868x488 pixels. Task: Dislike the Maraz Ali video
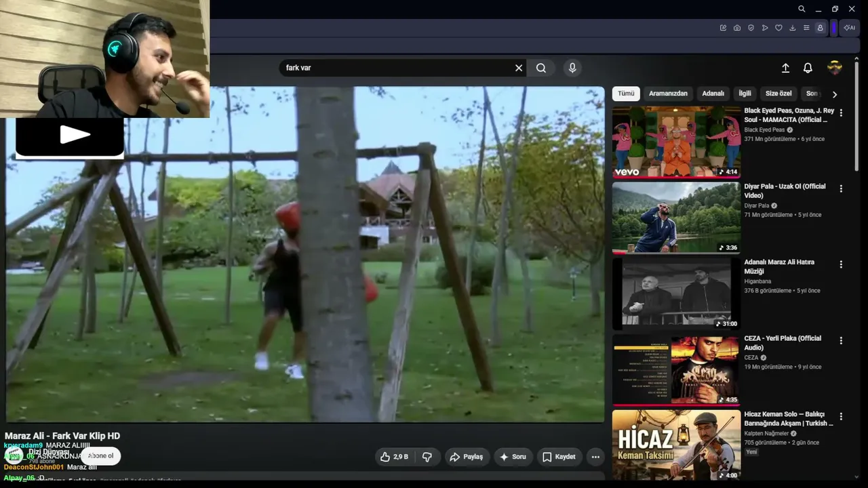point(427,457)
